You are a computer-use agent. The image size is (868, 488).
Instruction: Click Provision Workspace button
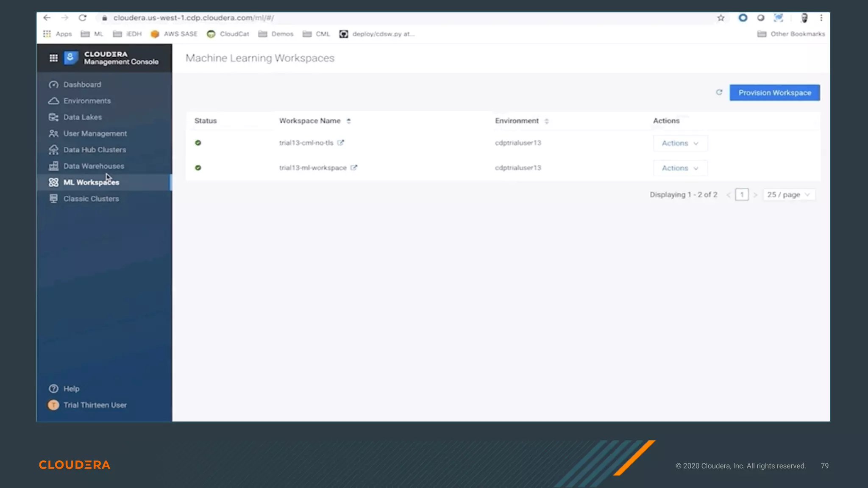(x=774, y=93)
